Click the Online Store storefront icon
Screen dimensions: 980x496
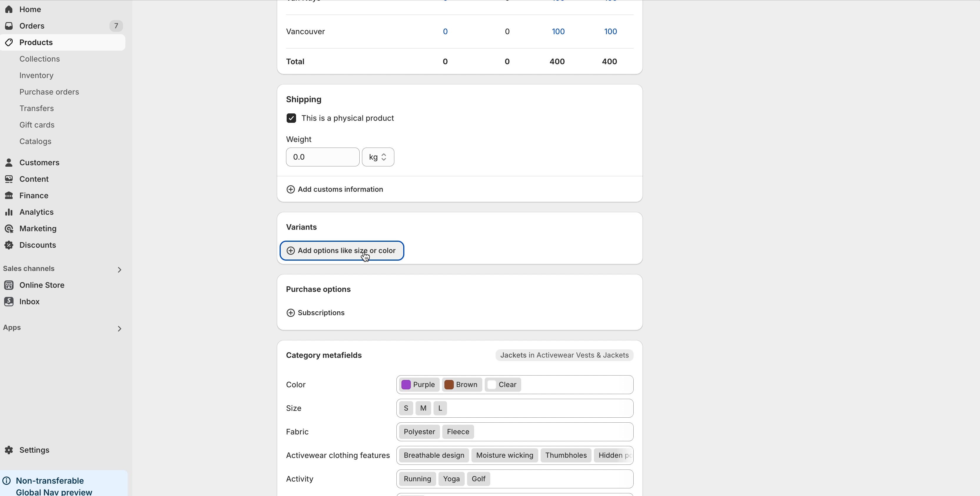point(9,285)
